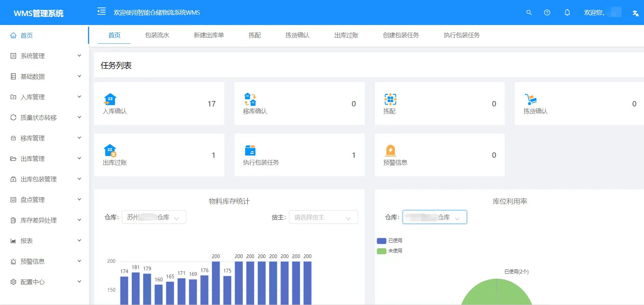Open the 货主 owner dropdown

tap(323, 217)
